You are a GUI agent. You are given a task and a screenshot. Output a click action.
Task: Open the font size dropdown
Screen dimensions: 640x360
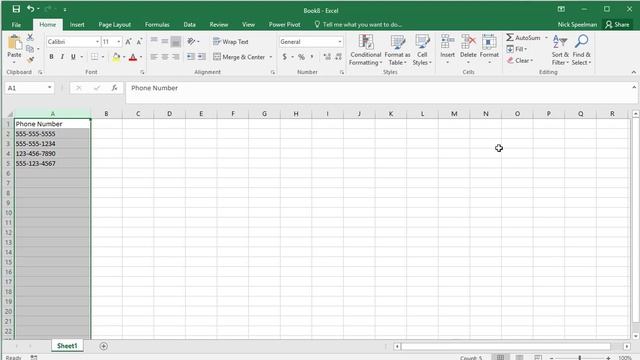(119, 42)
